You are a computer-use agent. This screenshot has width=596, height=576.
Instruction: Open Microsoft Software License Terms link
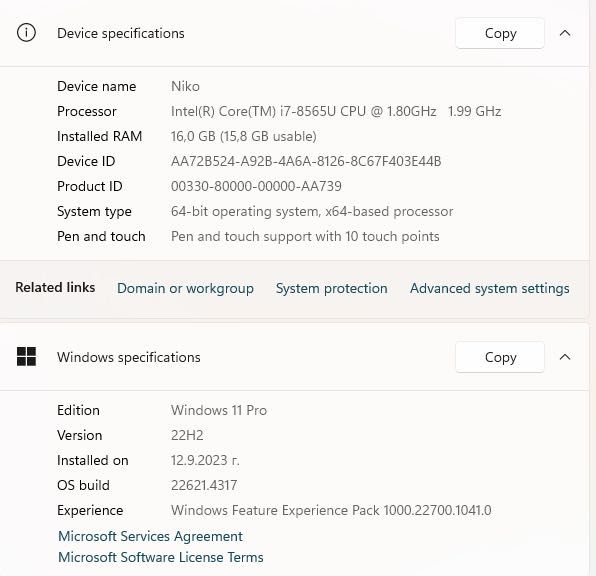coord(160,557)
